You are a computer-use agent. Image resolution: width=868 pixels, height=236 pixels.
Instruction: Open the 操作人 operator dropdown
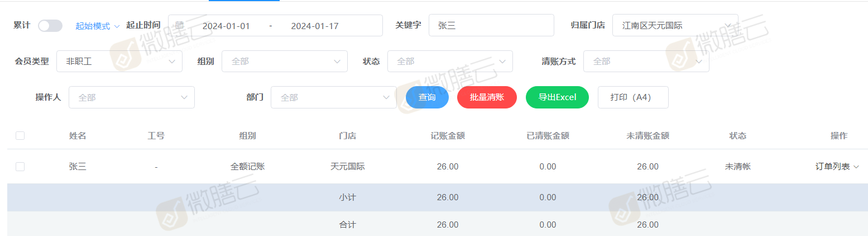pyautogui.click(x=131, y=97)
